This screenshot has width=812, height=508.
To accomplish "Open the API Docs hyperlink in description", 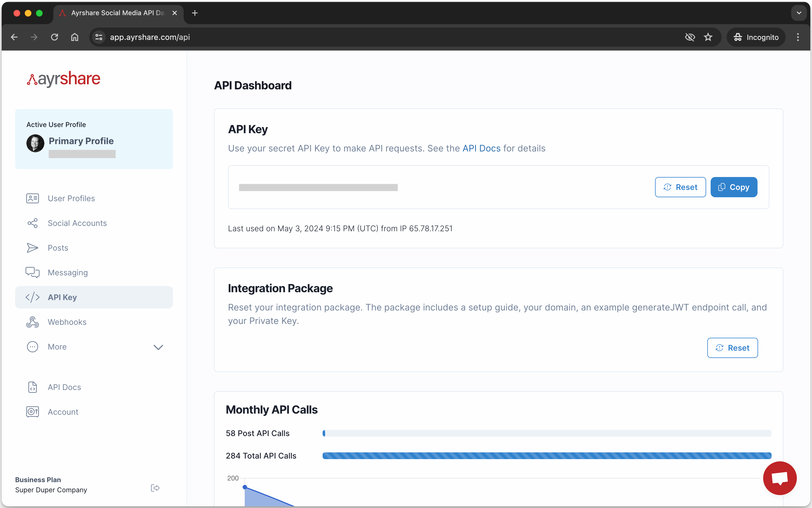I will click(x=481, y=148).
